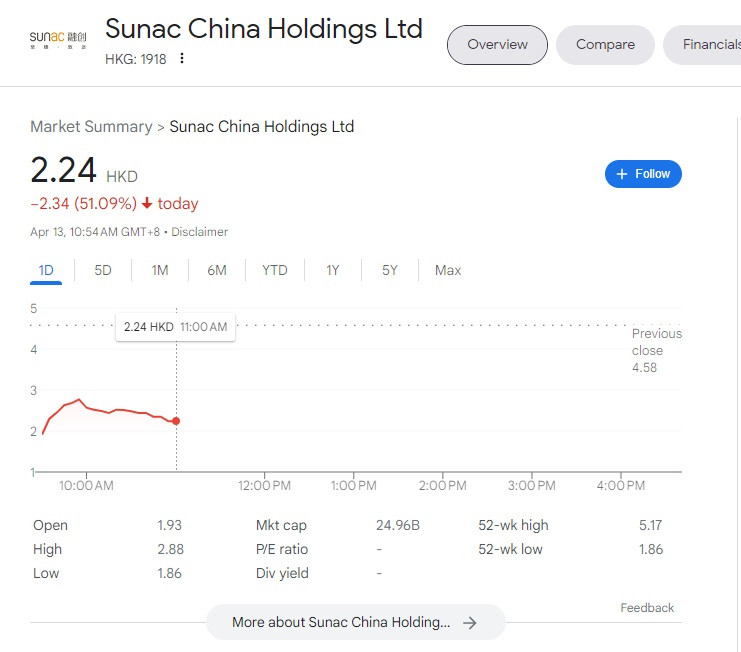
Task: Click the 4:00 PM axis label
Action: [x=620, y=486]
